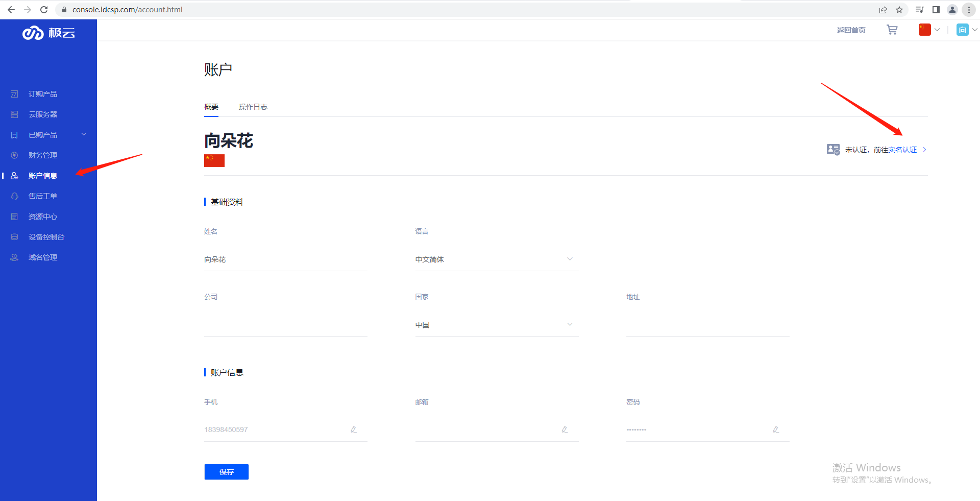This screenshot has width=980, height=501.
Task: Open the user avatar dropdown menu
Action: [966, 30]
